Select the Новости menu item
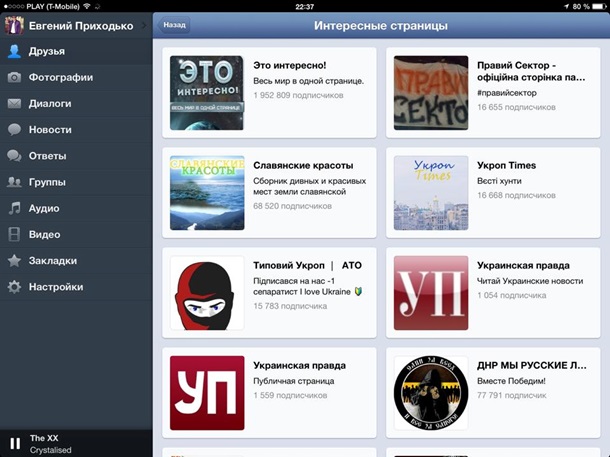 point(50,129)
